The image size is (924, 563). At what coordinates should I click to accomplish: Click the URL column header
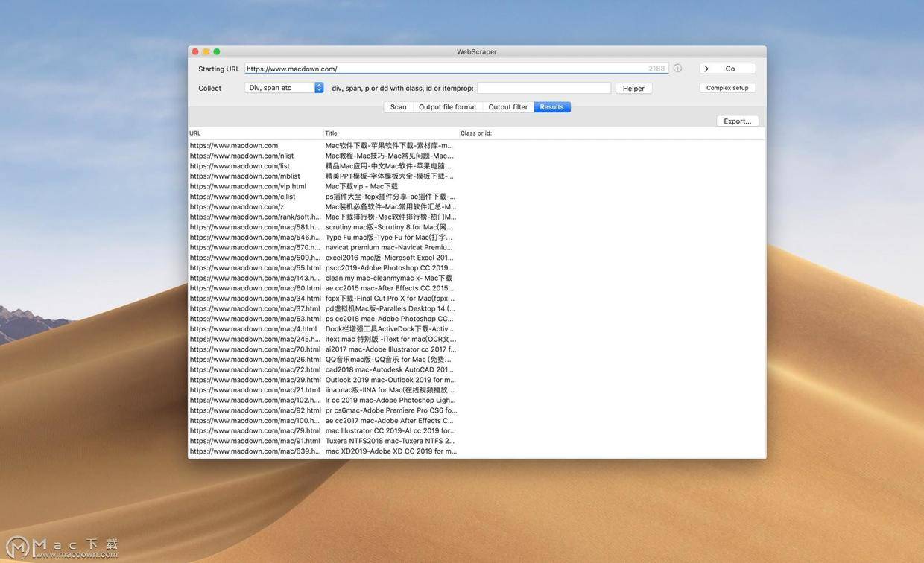tap(256, 133)
